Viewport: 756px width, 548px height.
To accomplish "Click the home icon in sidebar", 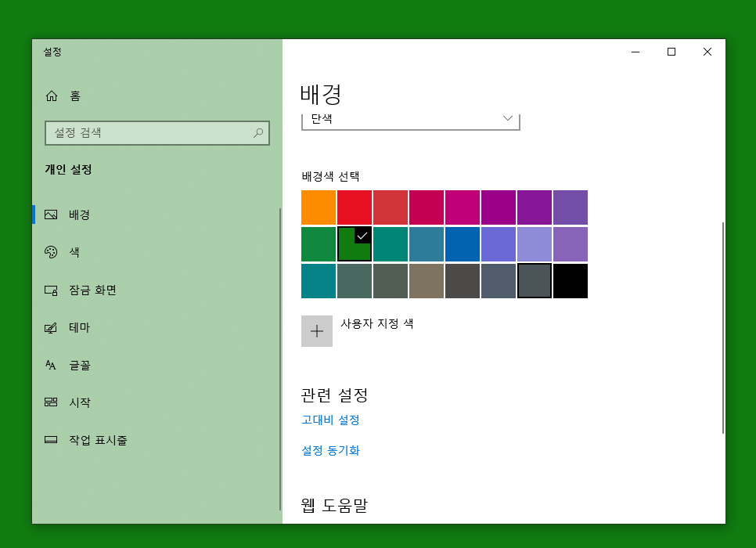I will [52, 96].
